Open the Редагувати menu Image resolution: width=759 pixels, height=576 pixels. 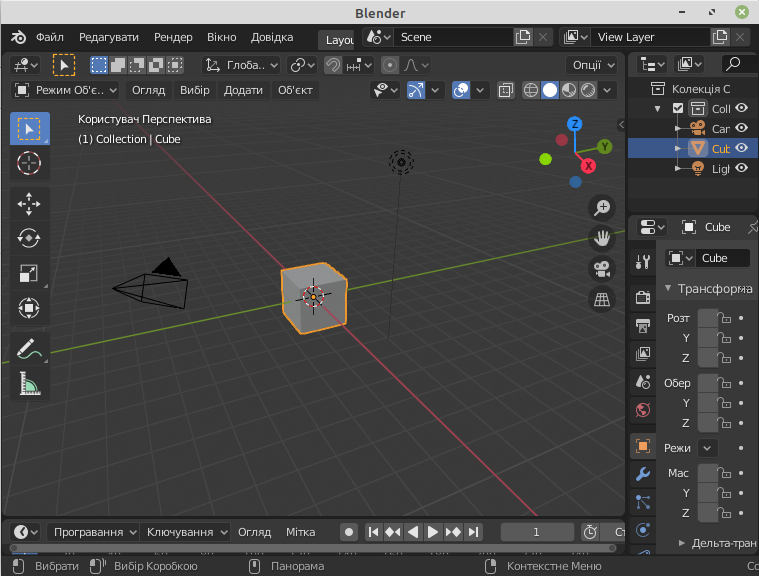[109, 37]
